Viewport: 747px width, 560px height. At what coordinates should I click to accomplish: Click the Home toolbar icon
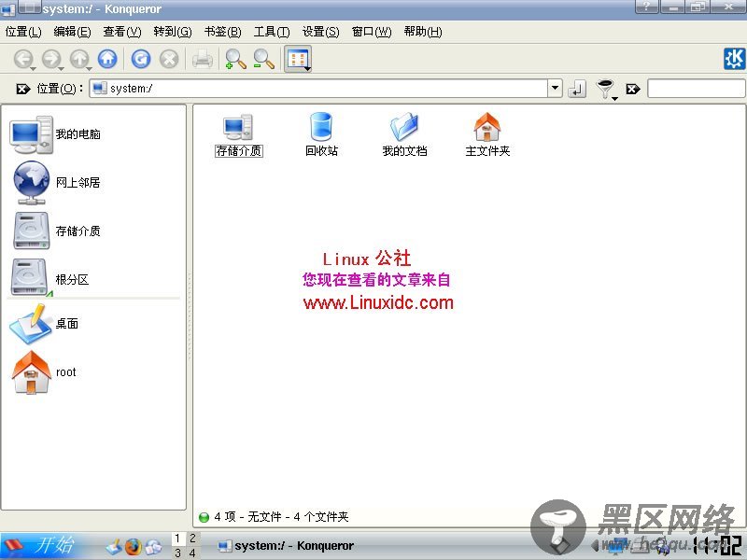point(106,58)
